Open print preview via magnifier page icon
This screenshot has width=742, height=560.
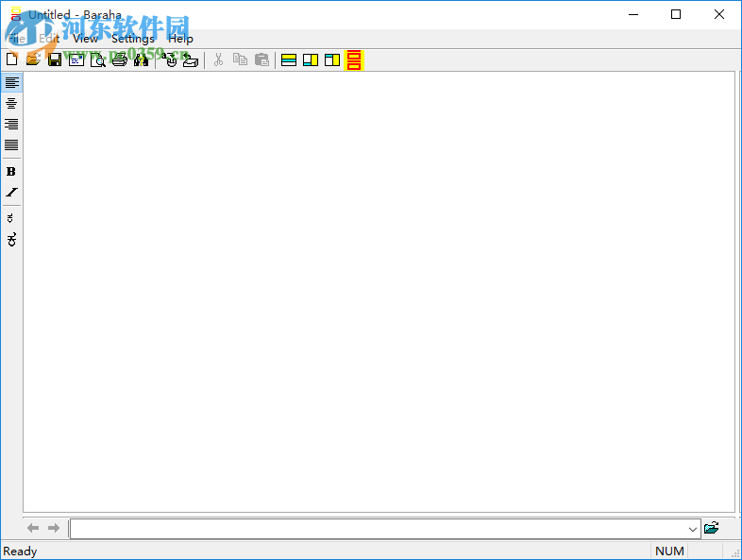pos(98,59)
